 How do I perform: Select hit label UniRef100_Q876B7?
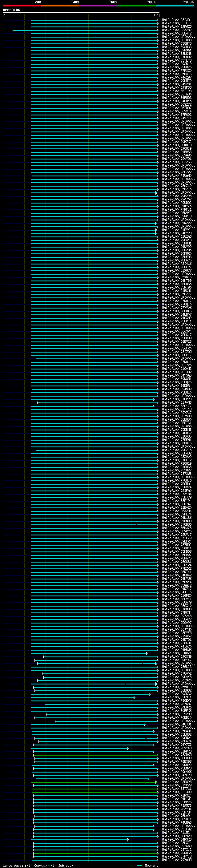[x=177, y=704]
